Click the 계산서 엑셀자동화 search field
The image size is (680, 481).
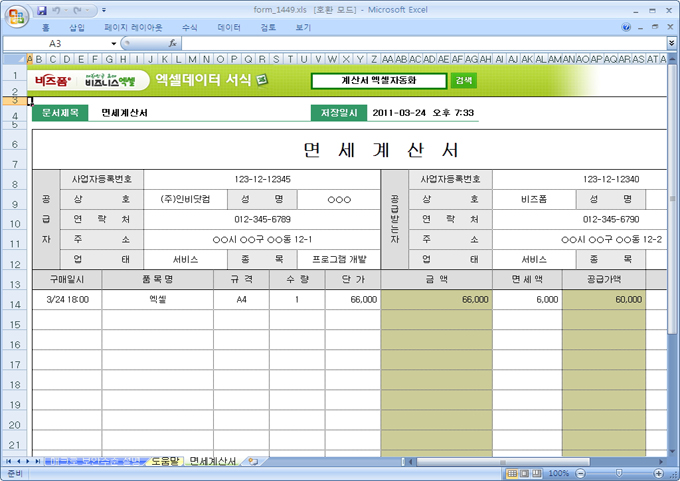(x=378, y=80)
